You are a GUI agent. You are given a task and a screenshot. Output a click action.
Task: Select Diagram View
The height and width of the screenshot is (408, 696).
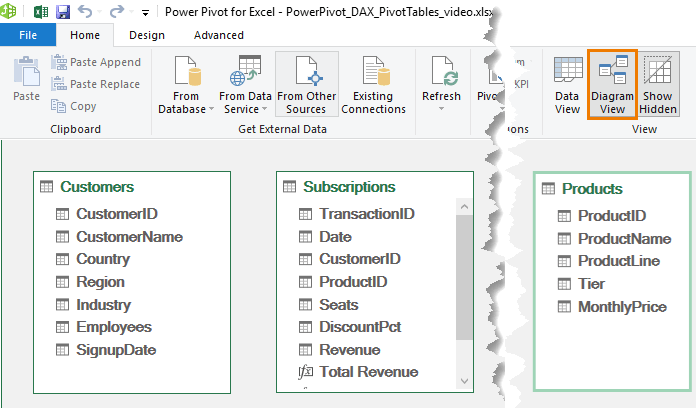point(613,84)
